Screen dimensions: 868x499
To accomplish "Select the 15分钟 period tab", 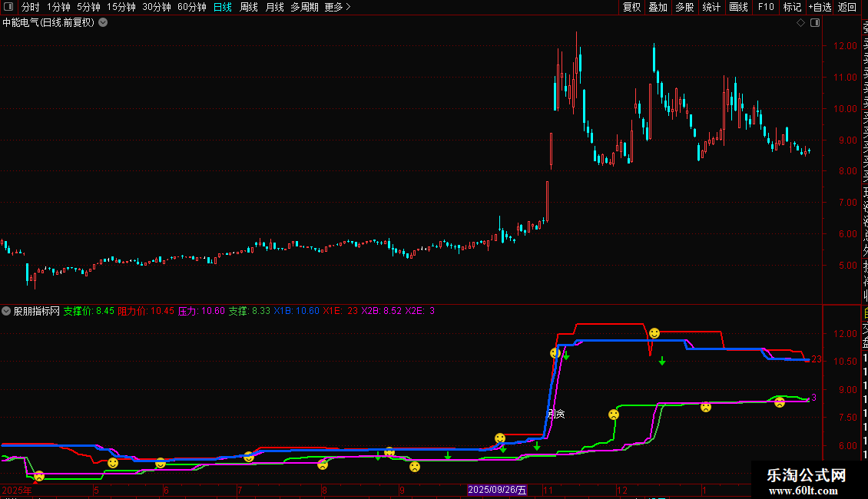I will [x=121, y=7].
